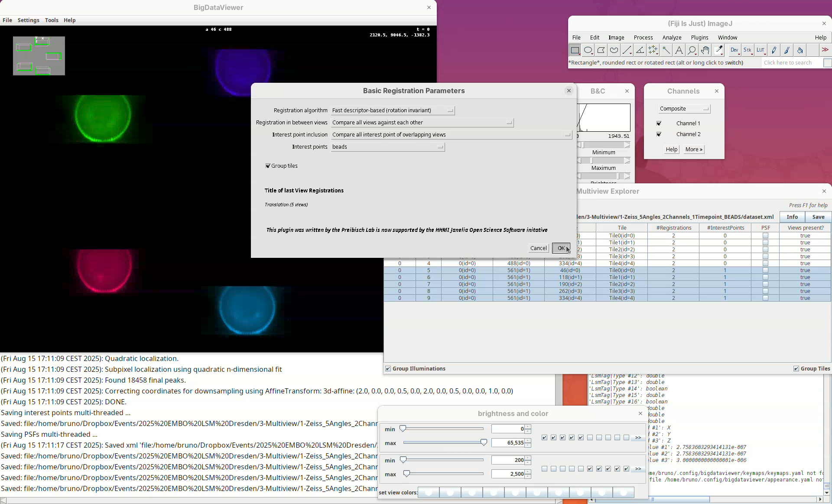This screenshot has height=504, width=832.
Task: Click the first max brightness slider handle
Action: coord(484,442)
